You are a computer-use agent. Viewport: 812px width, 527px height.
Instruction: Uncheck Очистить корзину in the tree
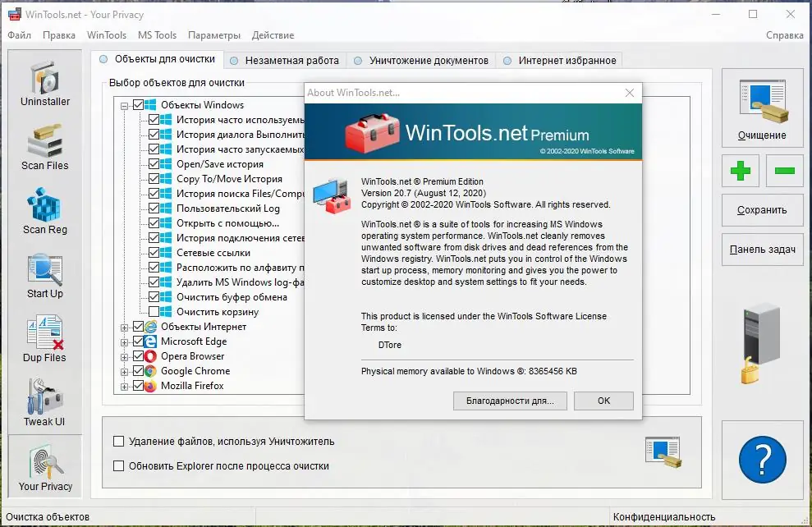tap(156, 310)
